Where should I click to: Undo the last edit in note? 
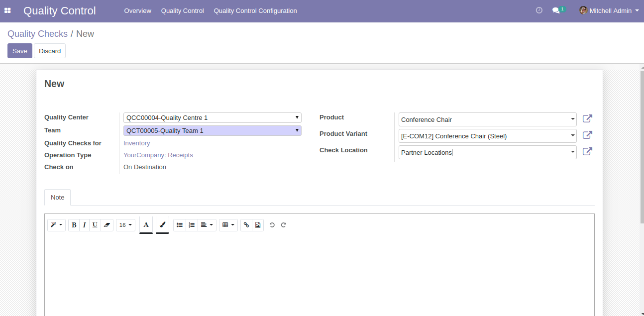coord(272,225)
